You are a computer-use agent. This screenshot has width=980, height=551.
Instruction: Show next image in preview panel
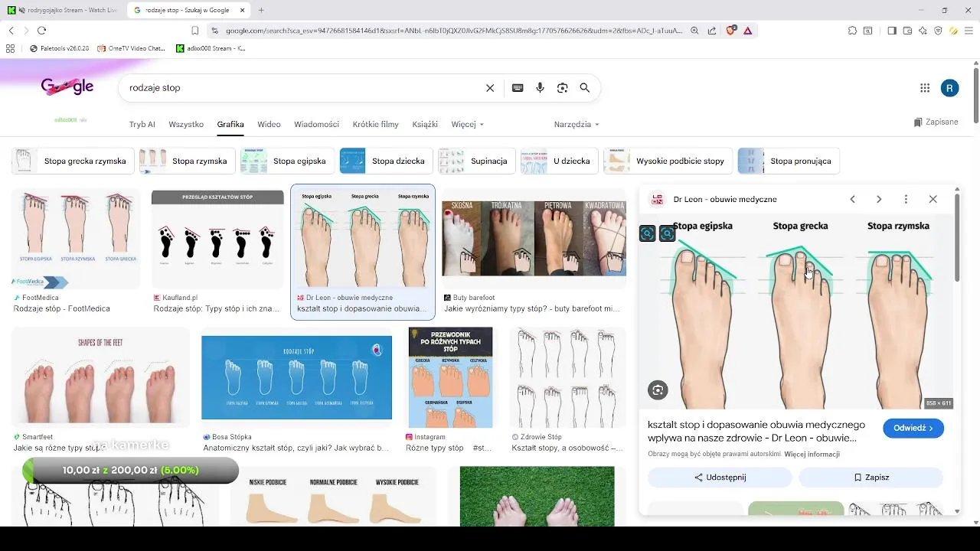pyautogui.click(x=879, y=199)
